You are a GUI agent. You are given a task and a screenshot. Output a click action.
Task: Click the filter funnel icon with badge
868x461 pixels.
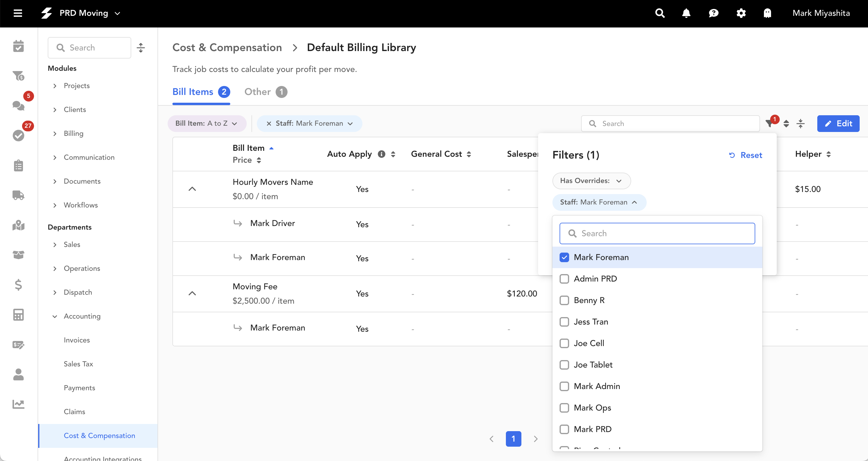point(770,123)
